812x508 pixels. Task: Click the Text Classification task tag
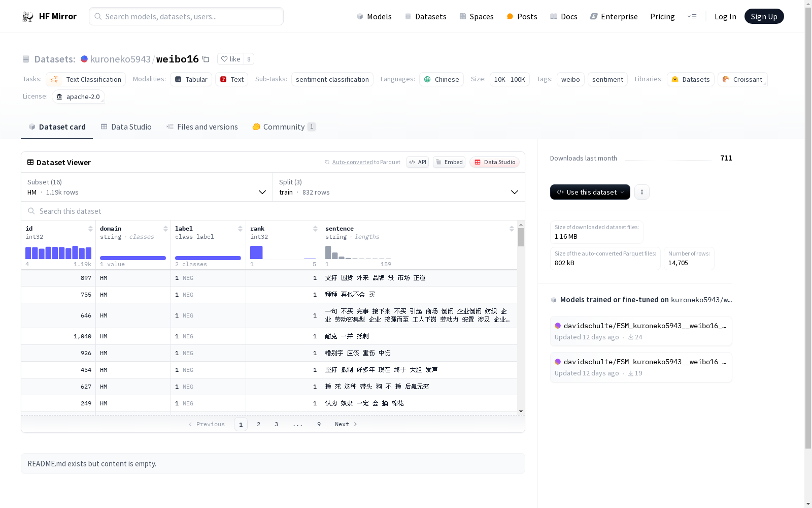tap(86, 79)
